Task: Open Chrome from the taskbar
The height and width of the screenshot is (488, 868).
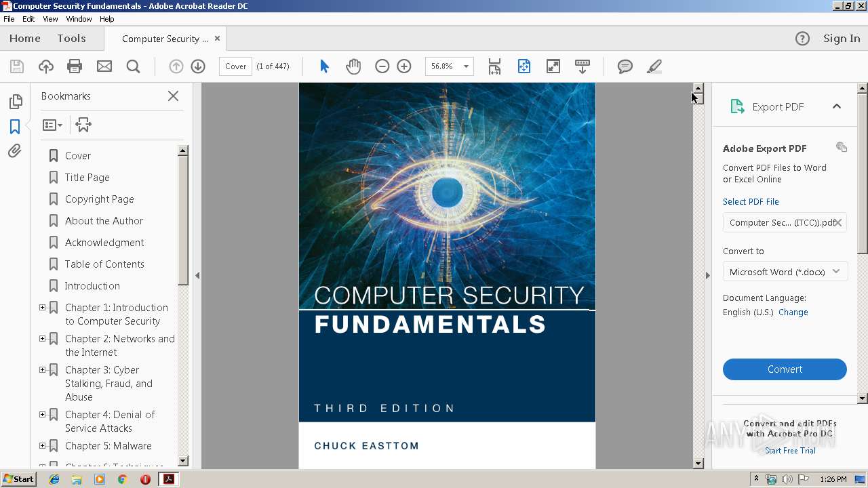Action: (x=122, y=479)
